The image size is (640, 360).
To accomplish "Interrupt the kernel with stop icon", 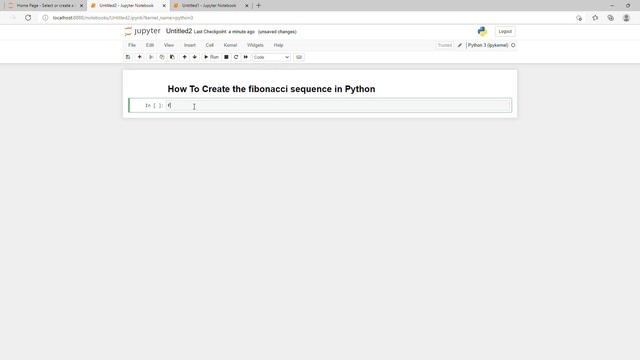I will coord(226,57).
